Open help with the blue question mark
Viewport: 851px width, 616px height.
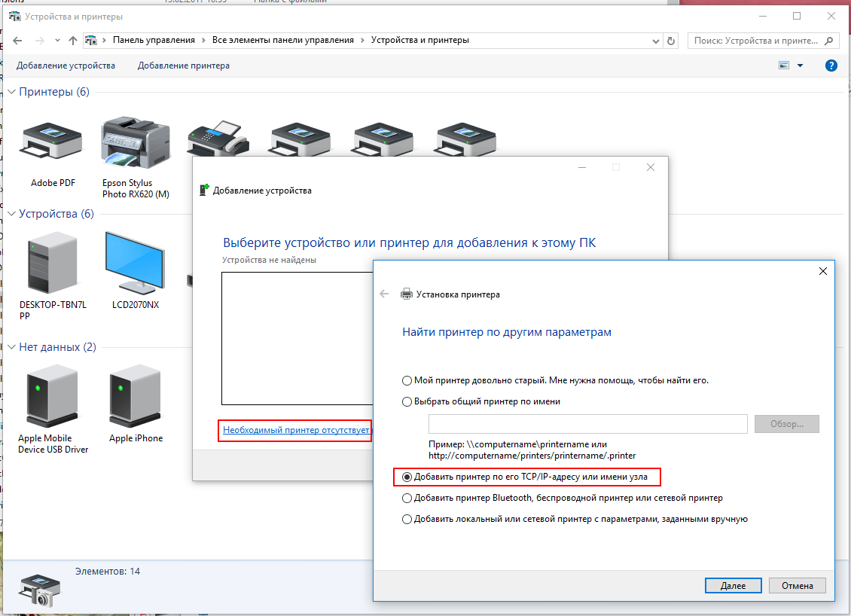pos(831,66)
